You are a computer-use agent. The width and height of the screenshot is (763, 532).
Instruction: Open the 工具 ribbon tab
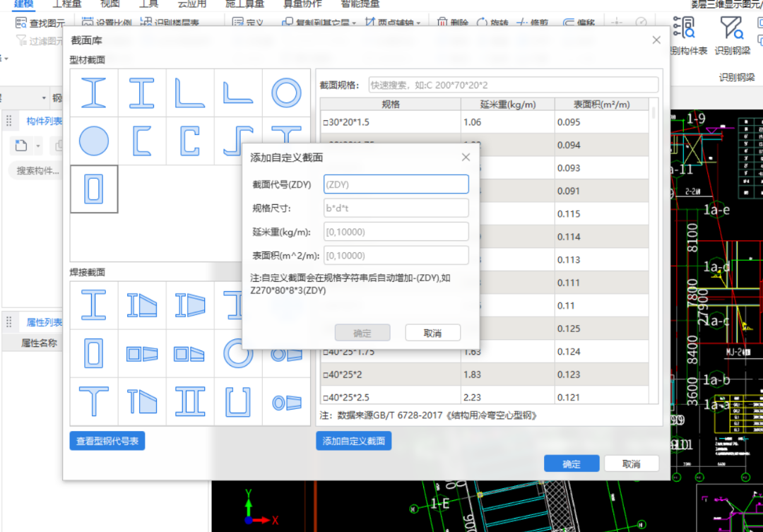coord(148,4)
